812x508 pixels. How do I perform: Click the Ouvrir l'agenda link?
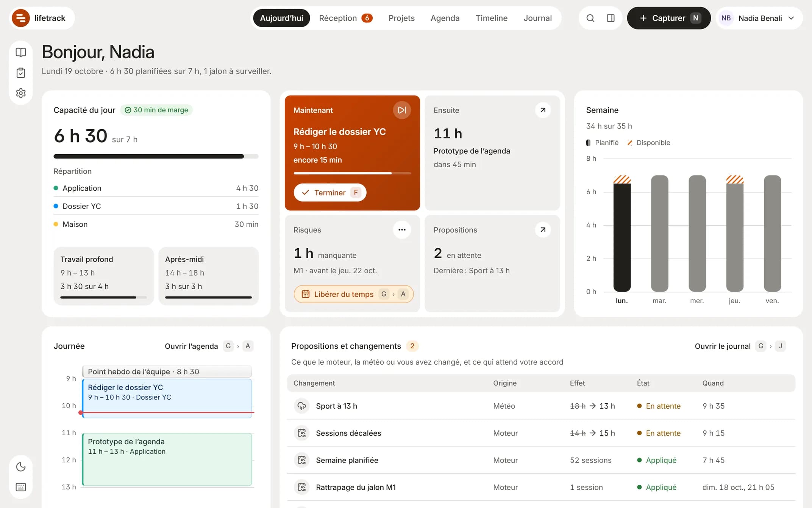(x=209, y=346)
